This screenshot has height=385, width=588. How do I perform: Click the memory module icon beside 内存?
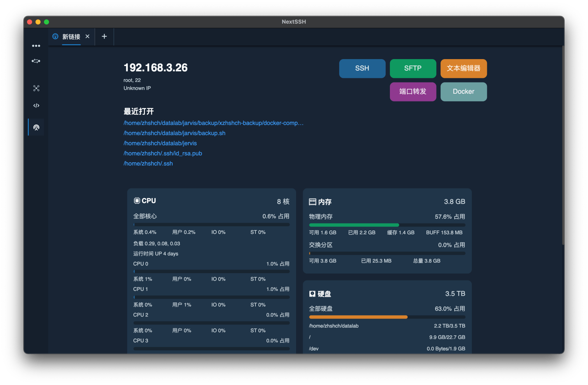click(x=313, y=202)
